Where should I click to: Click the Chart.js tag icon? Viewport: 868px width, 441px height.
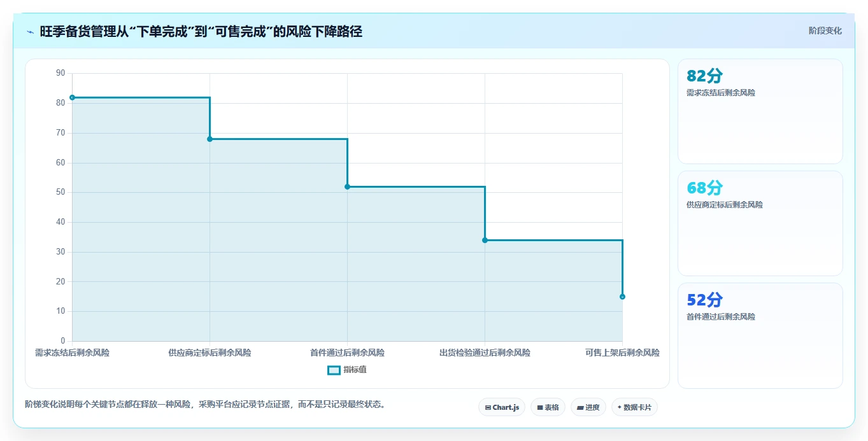[488, 407]
